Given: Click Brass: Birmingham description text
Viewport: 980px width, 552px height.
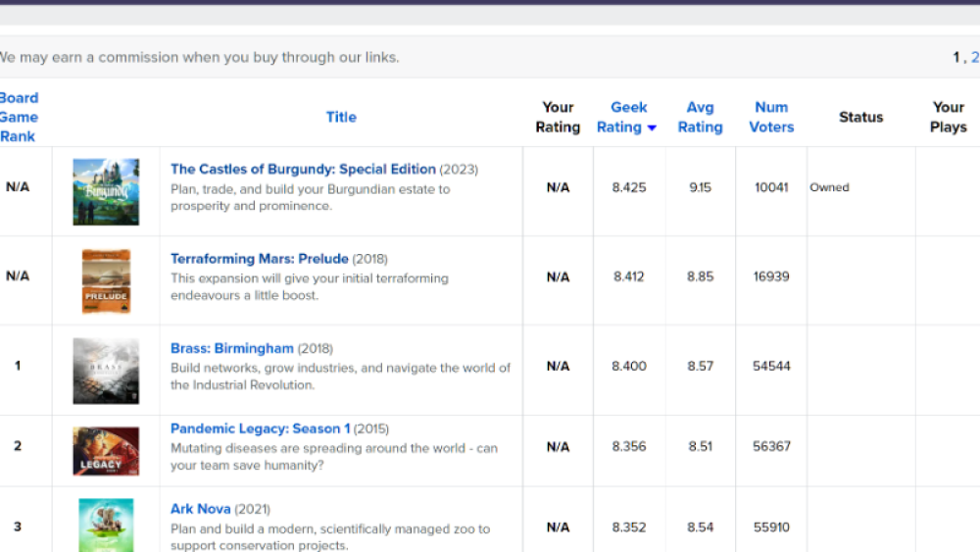Looking at the screenshot, I should (x=340, y=376).
